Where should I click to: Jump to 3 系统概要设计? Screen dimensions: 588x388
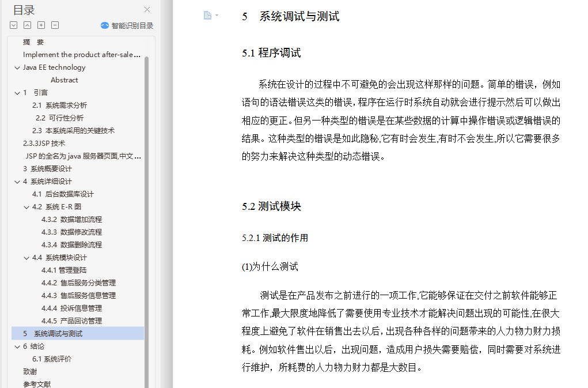pyautogui.click(x=47, y=169)
